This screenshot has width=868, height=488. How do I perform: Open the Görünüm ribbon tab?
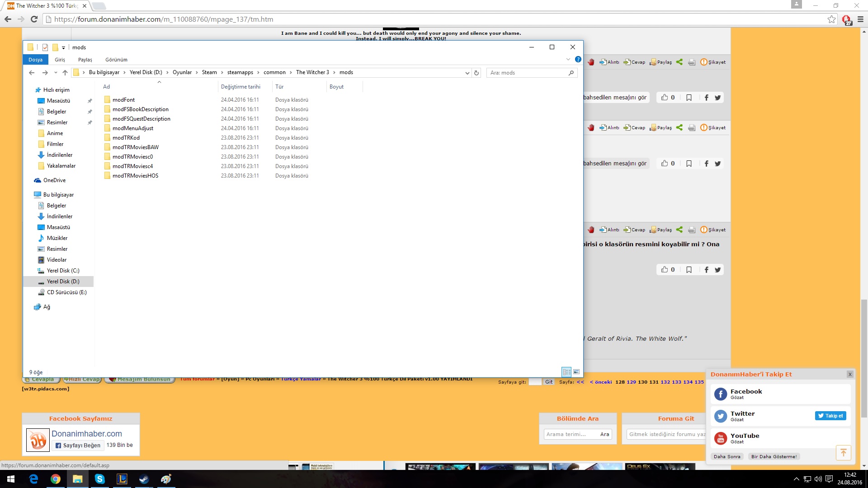[x=116, y=60]
